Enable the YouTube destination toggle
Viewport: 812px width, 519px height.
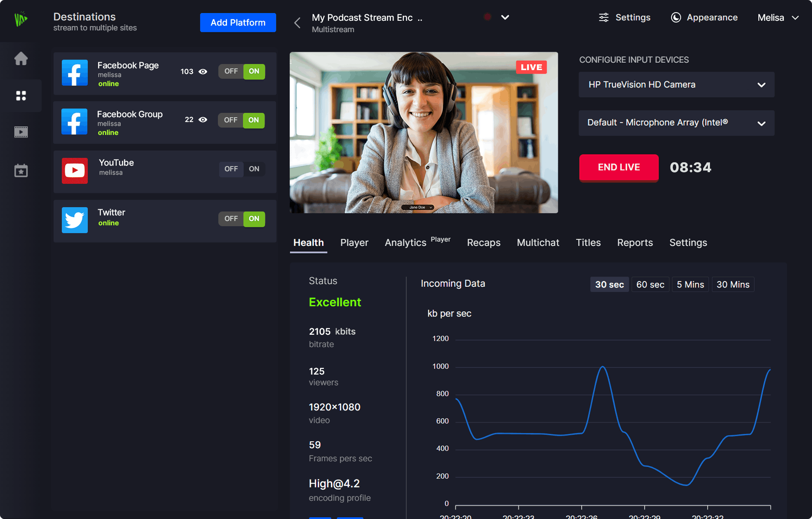pos(254,169)
